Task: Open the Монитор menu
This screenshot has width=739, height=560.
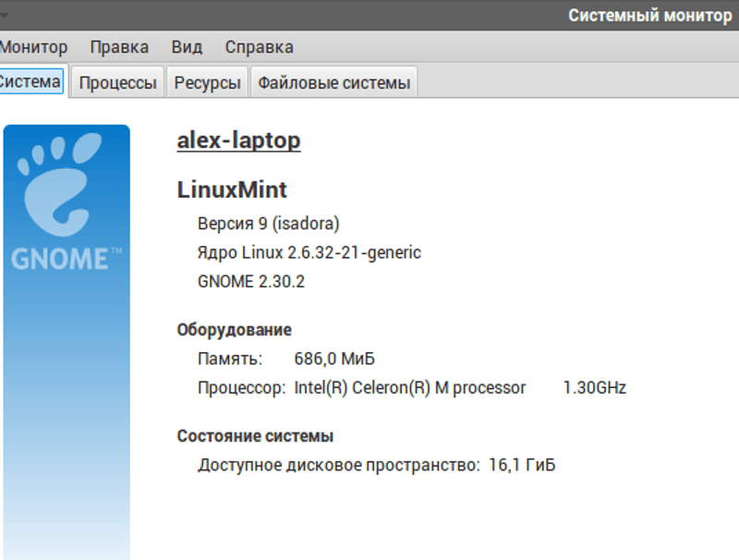Action: [x=33, y=47]
